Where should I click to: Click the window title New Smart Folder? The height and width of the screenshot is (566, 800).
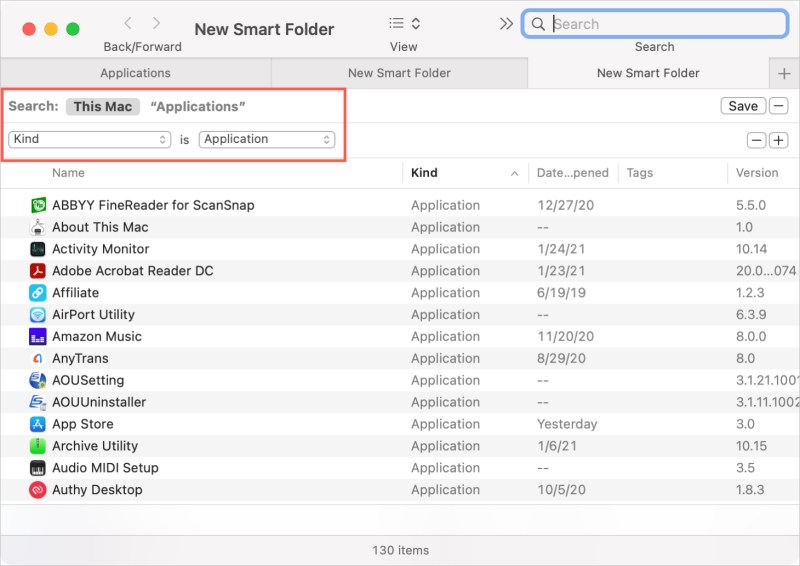point(264,29)
